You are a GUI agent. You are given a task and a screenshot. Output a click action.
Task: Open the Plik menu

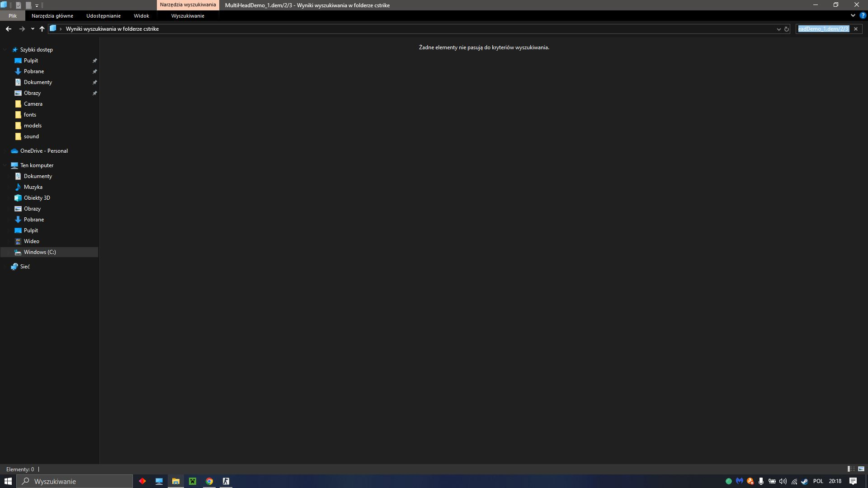[12, 16]
